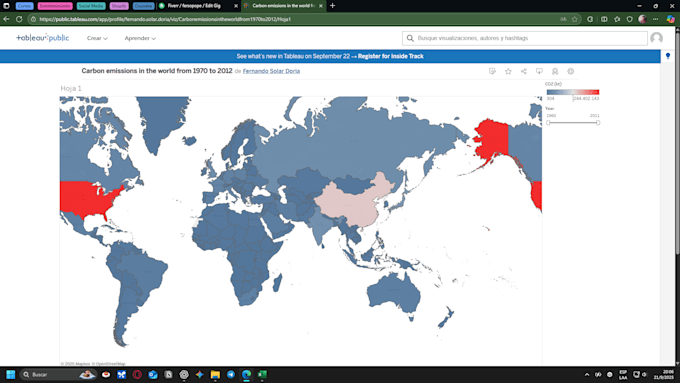Open the viz edit/details icon
The image size is (680, 383).
[x=492, y=71]
